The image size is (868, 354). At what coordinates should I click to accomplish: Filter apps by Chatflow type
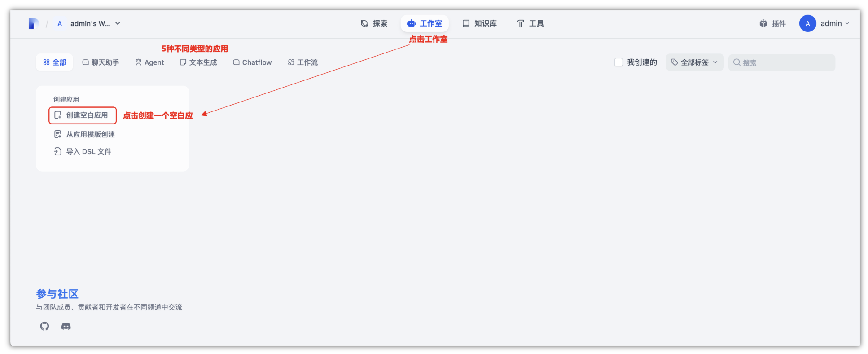click(252, 62)
